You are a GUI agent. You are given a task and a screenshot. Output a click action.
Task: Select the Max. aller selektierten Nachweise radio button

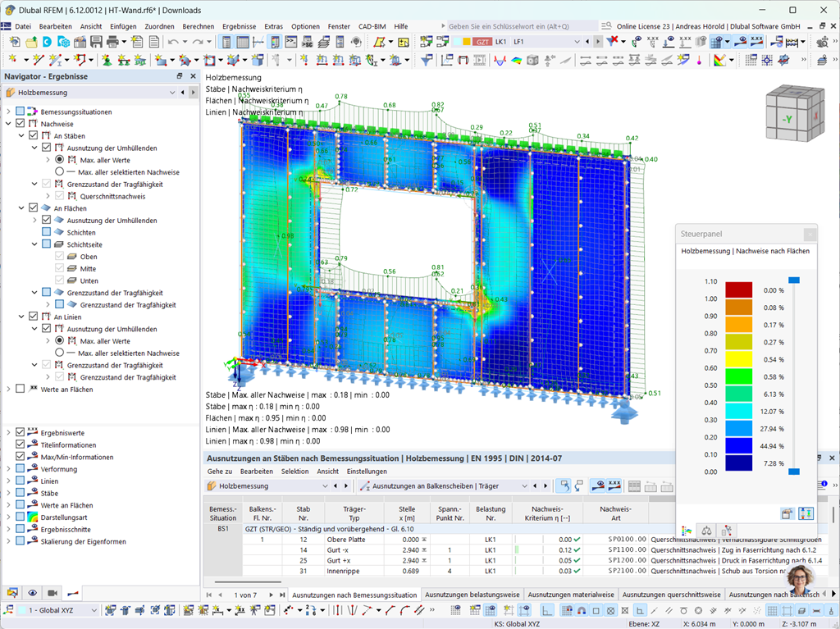(x=58, y=170)
